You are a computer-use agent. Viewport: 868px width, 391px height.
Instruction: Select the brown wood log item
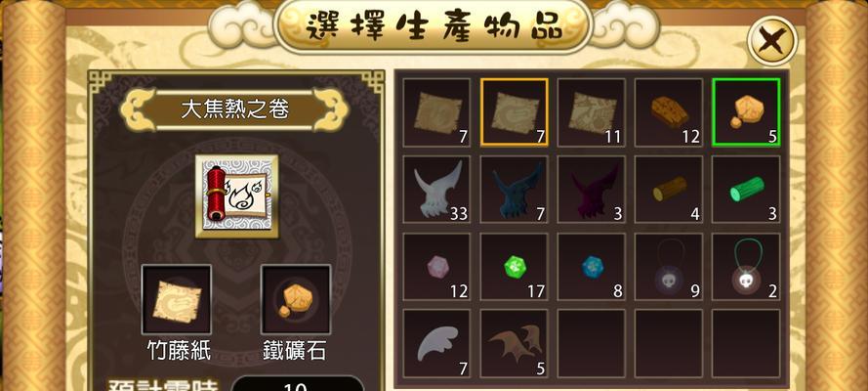[669, 190]
